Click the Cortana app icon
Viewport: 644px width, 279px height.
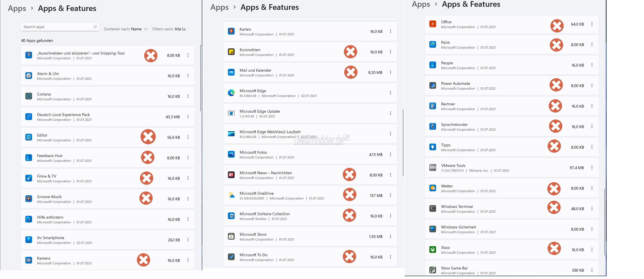point(29,96)
